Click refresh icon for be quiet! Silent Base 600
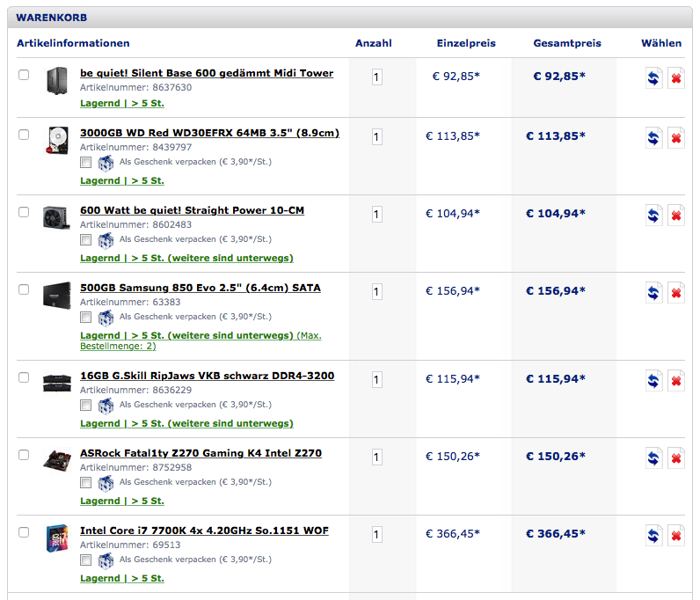The height and width of the screenshot is (600, 700). [654, 77]
